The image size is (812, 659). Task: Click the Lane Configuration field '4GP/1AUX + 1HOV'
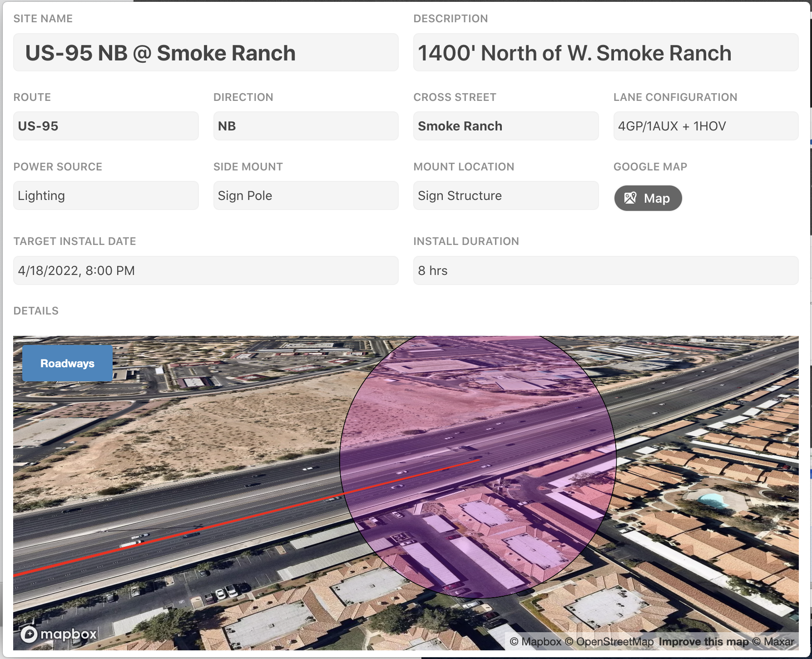(x=706, y=126)
